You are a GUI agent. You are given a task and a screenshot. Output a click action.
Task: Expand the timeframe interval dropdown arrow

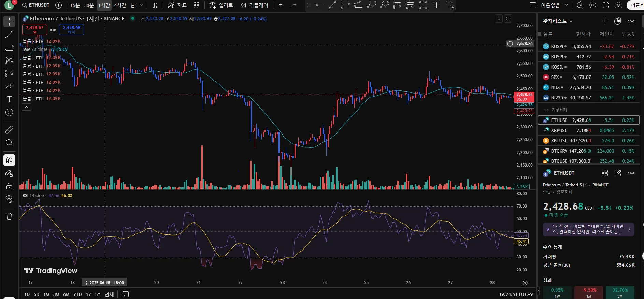(141, 5)
